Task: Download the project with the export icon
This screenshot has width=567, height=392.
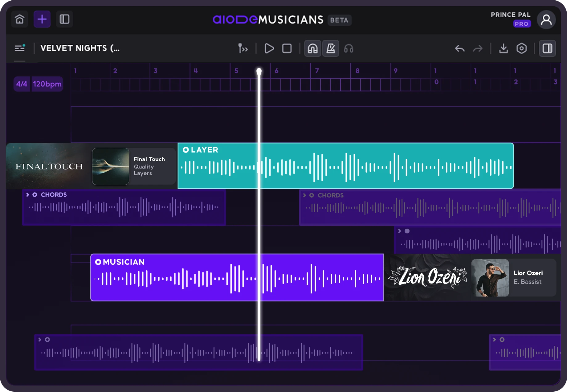Action: coord(504,48)
